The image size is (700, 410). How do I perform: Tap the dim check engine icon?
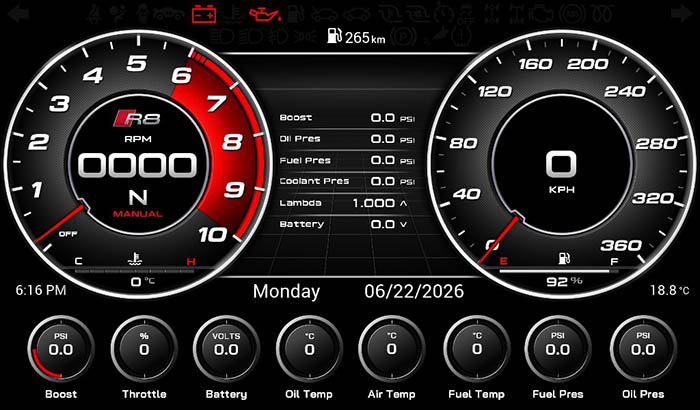(x=542, y=14)
